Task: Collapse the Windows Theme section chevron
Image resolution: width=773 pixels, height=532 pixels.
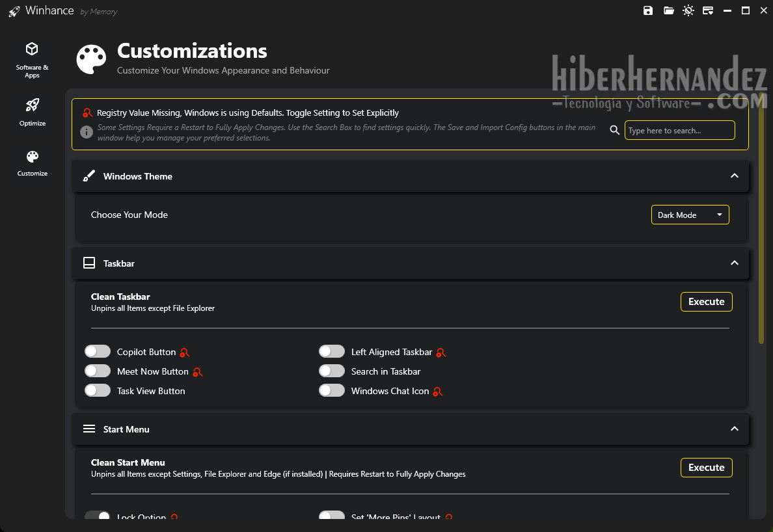Action: coord(734,176)
